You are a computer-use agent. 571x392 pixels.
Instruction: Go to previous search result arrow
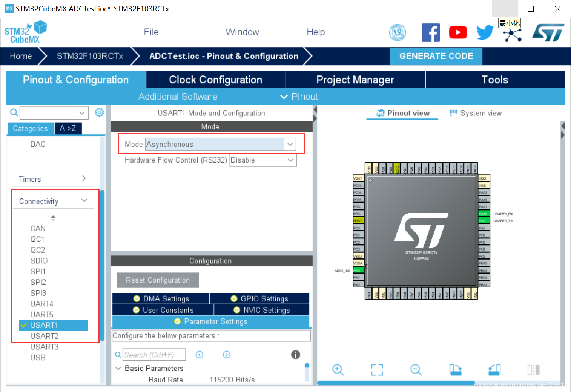tap(200, 355)
